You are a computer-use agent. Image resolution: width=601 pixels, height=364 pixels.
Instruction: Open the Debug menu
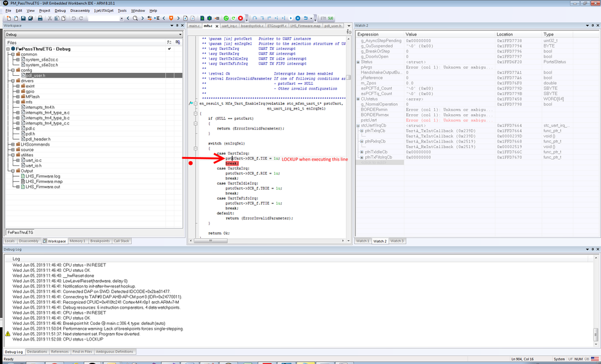(60, 10)
